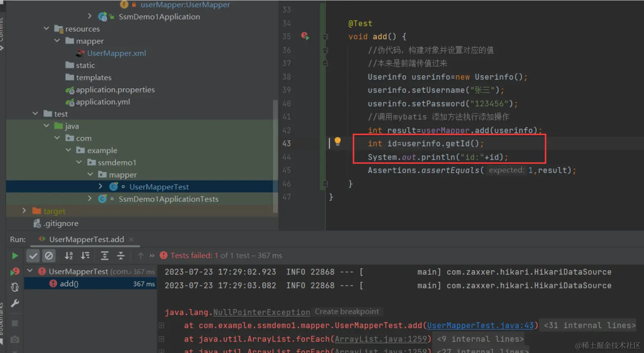The width and height of the screenshot is (644, 353).
Task: Click the NullPointerException link
Action: click(262, 312)
